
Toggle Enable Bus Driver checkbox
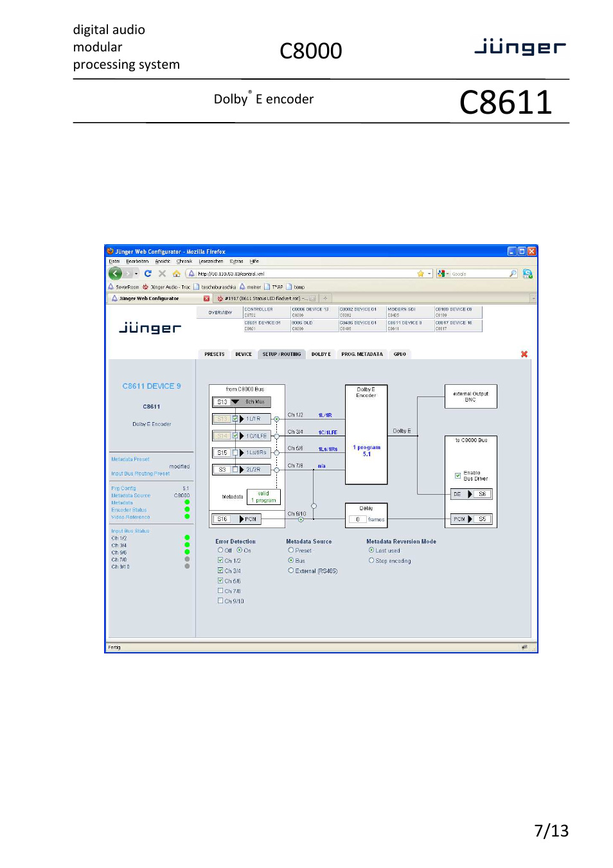coord(458,475)
